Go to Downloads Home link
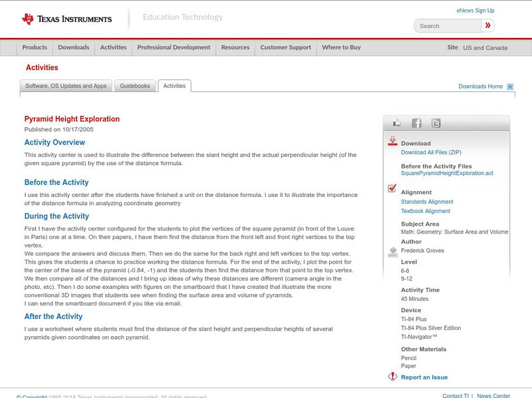 pyautogui.click(x=480, y=87)
